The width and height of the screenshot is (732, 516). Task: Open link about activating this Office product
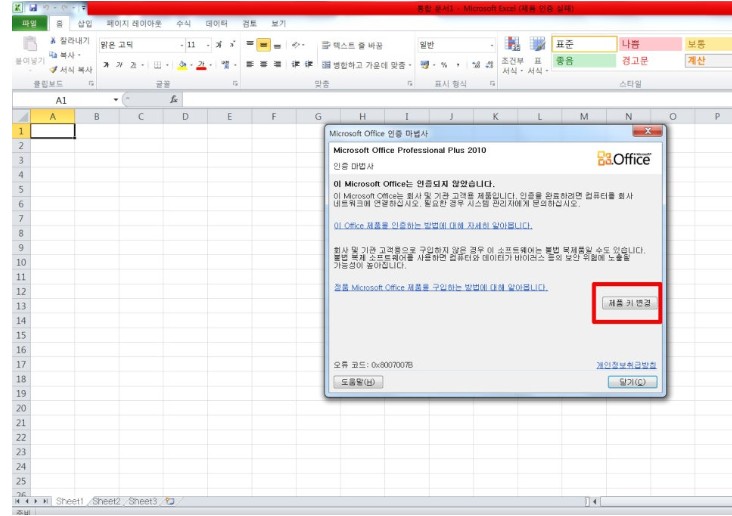(x=433, y=226)
